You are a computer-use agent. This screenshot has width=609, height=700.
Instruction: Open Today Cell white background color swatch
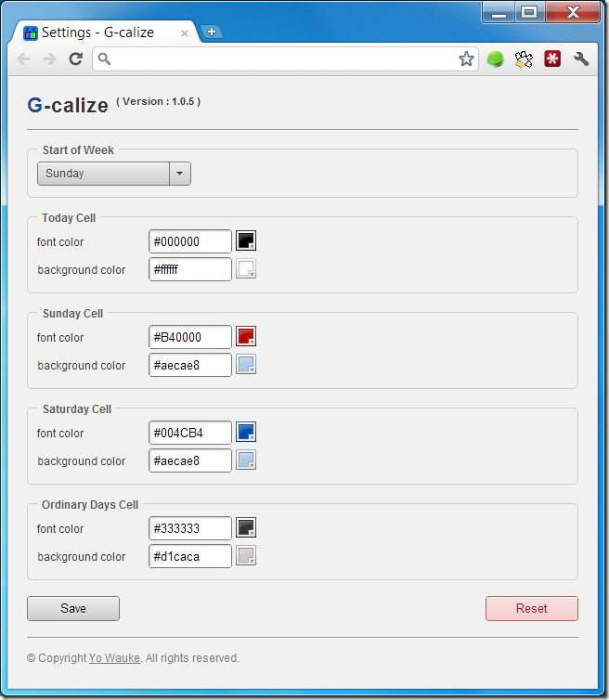246,268
